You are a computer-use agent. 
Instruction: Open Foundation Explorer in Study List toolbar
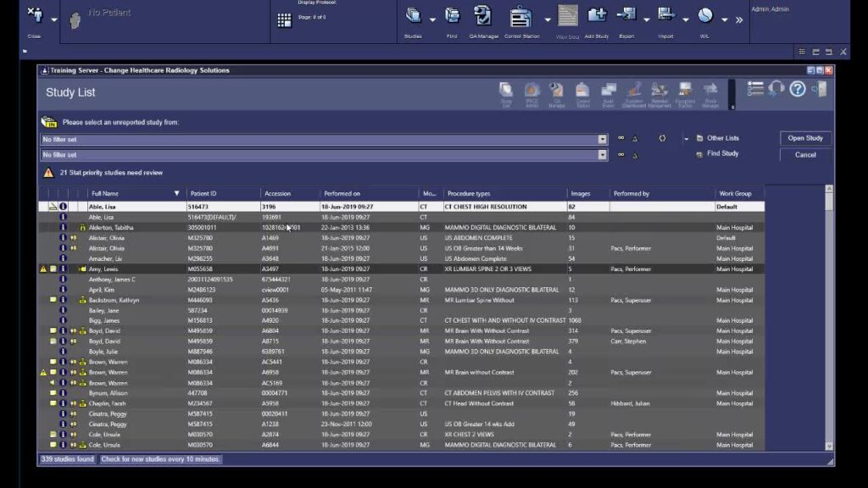click(x=685, y=95)
